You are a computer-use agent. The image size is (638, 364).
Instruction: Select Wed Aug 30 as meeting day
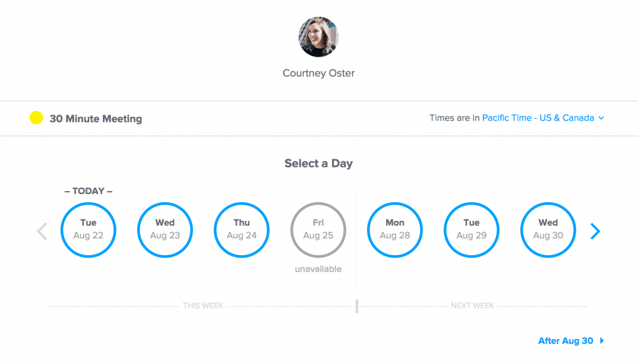(x=548, y=230)
